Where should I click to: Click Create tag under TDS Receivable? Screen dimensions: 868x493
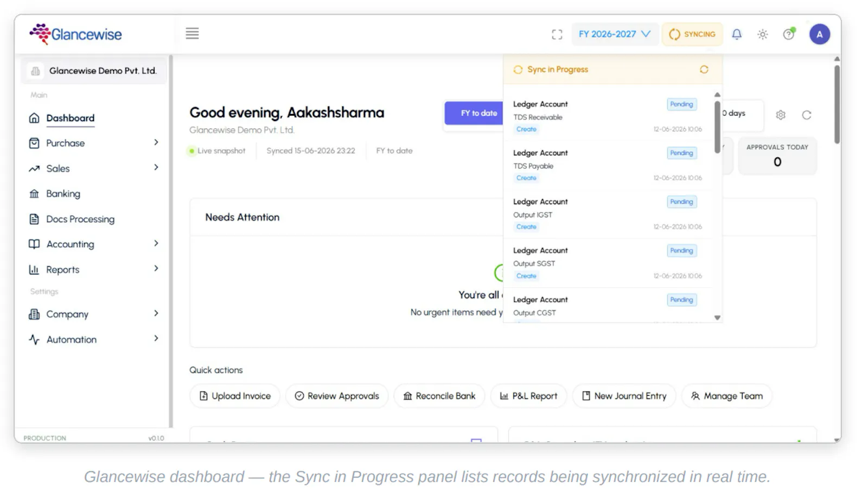tap(526, 129)
